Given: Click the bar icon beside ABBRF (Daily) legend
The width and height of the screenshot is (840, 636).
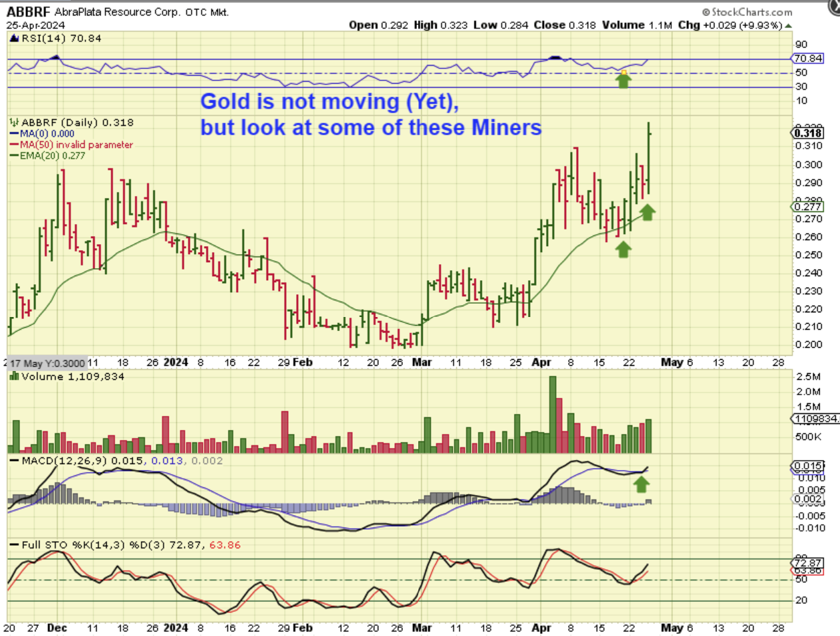Looking at the screenshot, I should 12,123.
